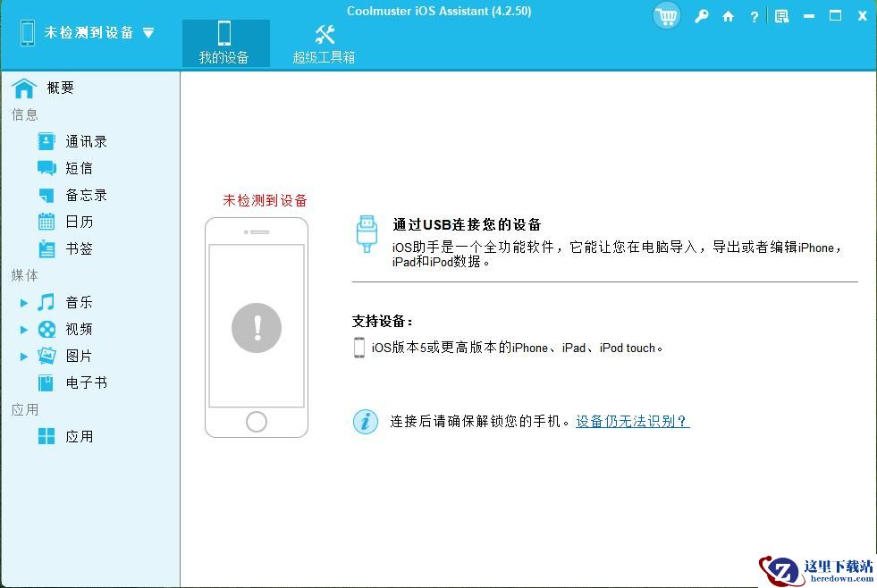Screen dimensions: 877x588
Task: Open registration via the key icon
Action: pyautogui.click(x=702, y=16)
